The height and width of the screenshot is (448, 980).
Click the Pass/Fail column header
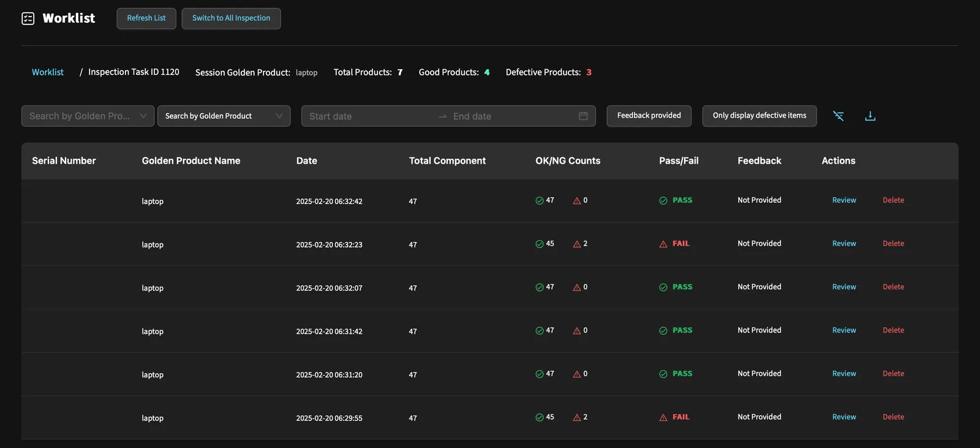679,161
